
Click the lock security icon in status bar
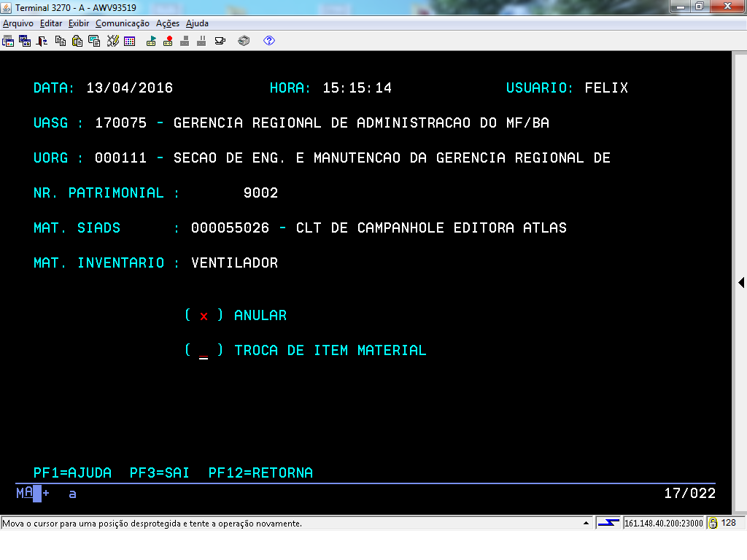[x=713, y=523]
